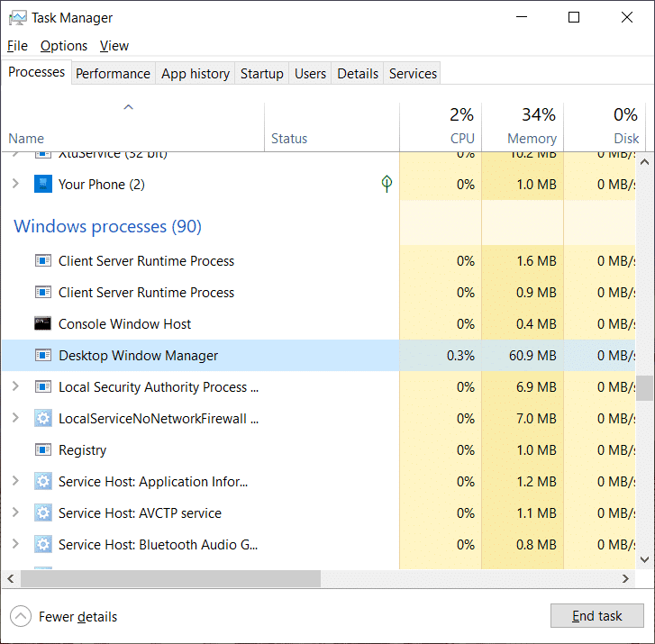Sort processes by Memory column
This screenshot has height=644, width=655.
[x=531, y=126]
